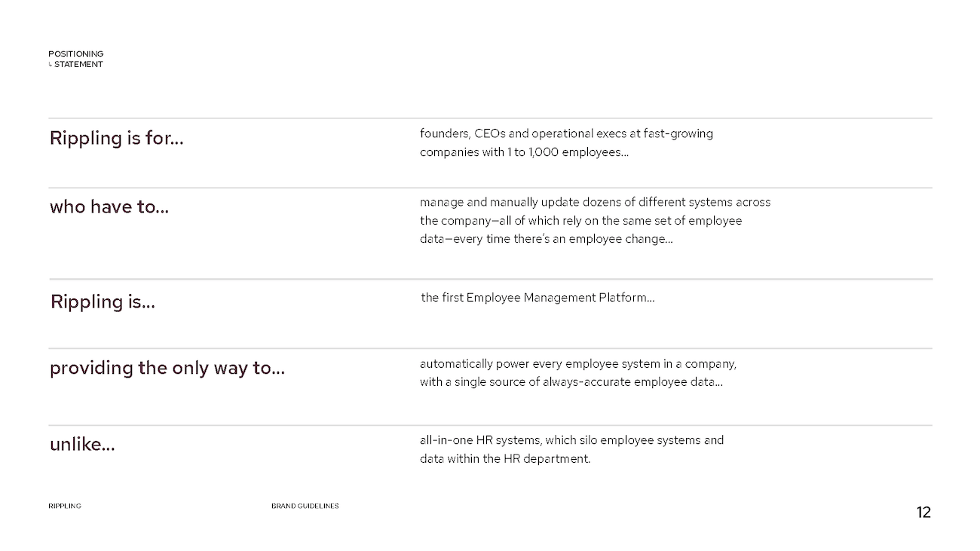Click the 'unlike...' heading
The image size is (980, 551).
click(x=82, y=445)
